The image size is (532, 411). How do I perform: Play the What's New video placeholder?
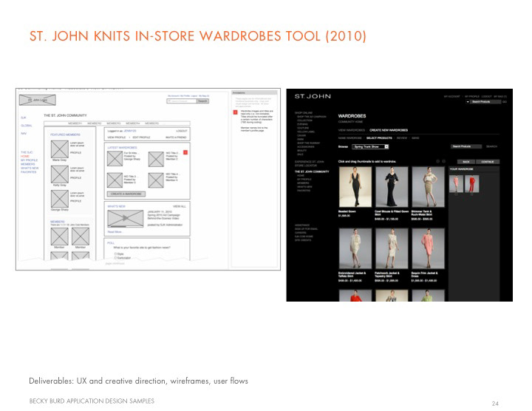click(x=125, y=218)
